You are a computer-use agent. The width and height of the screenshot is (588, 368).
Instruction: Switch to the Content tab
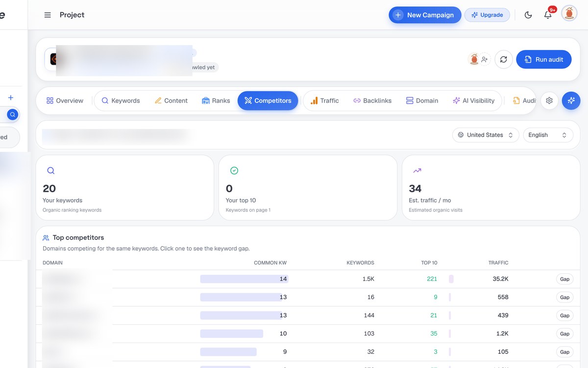click(x=171, y=101)
